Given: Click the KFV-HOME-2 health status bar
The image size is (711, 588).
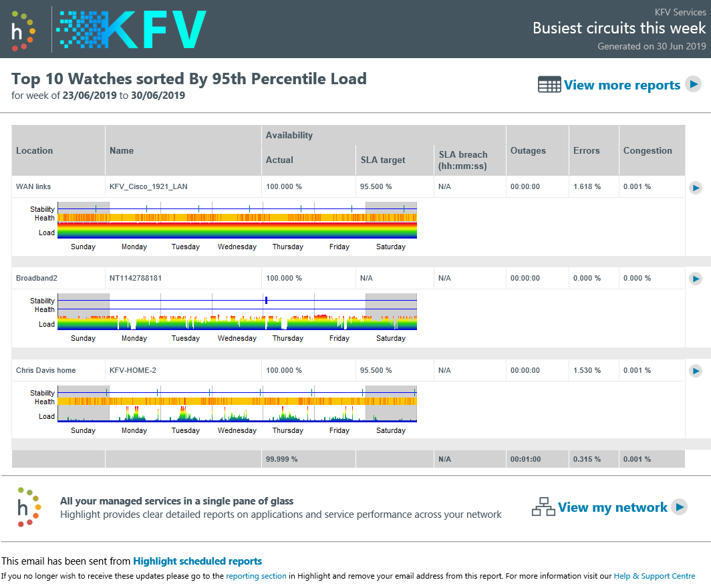Looking at the screenshot, I should [237, 402].
